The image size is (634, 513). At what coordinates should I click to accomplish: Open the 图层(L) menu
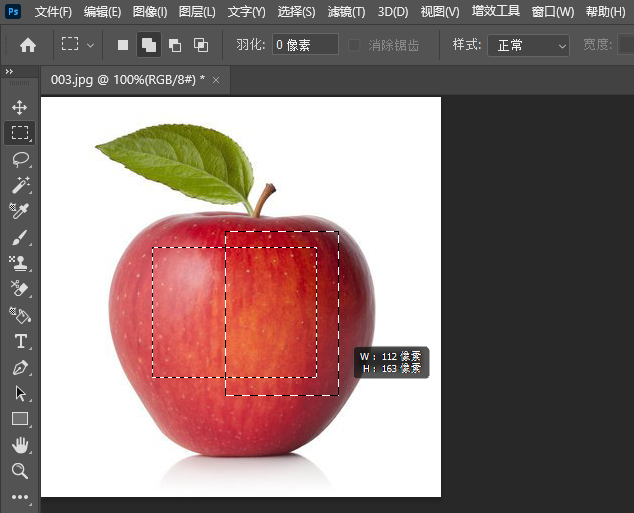(x=197, y=12)
